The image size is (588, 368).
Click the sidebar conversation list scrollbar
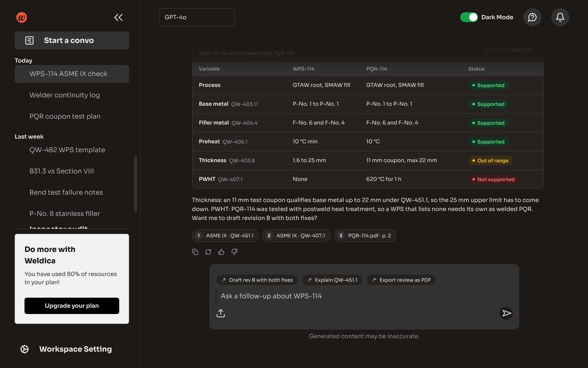tap(135, 184)
